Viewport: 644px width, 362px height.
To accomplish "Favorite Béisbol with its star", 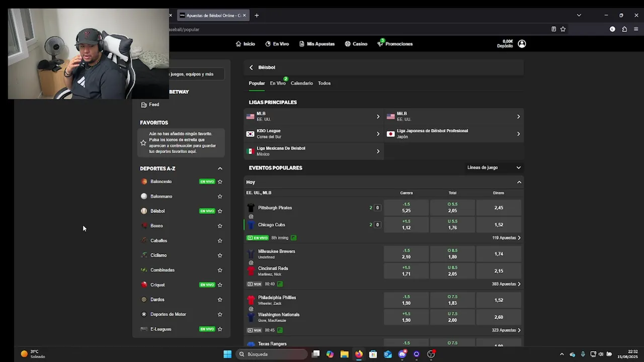I will click(220, 211).
